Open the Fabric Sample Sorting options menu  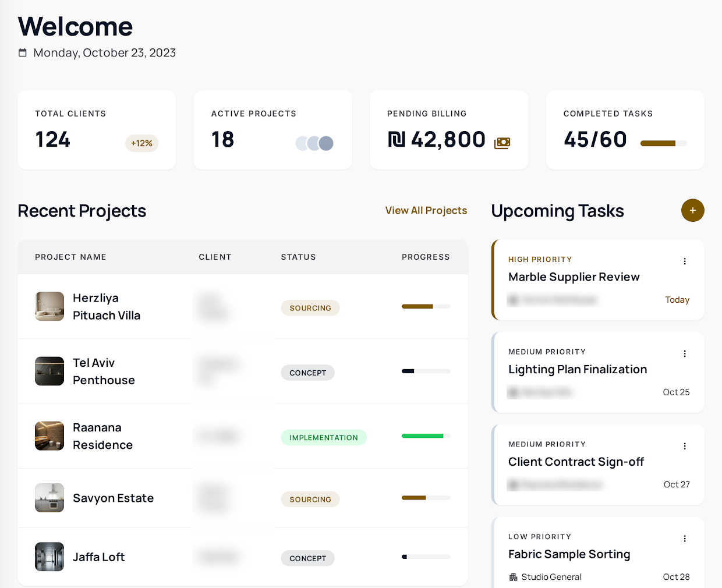(x=685, y=539)
